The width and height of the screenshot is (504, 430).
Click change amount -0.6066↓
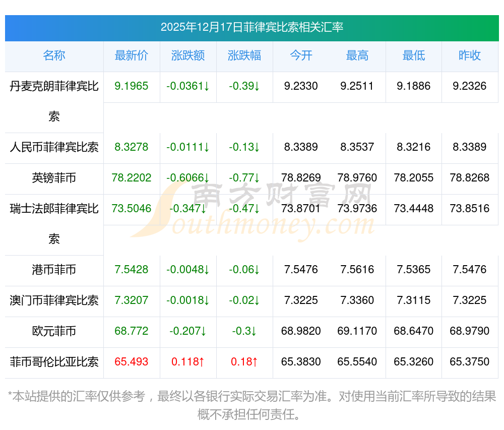[188, 178]
